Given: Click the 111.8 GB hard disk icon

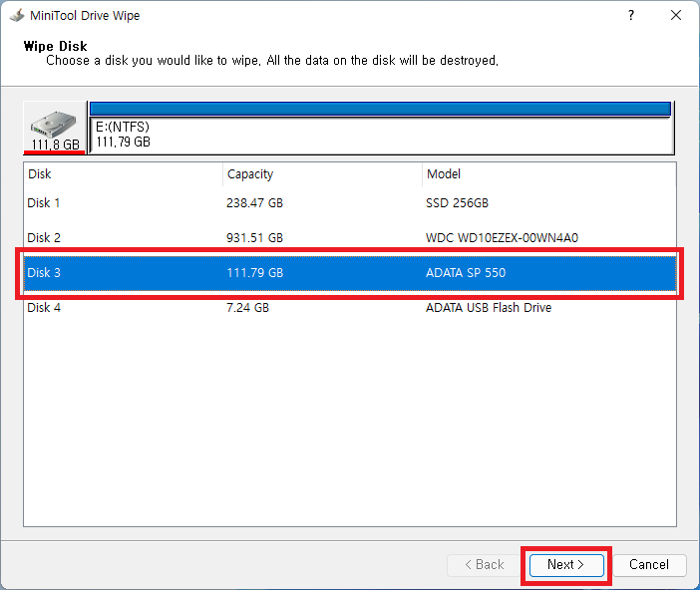Looking at the screenshot, I should (x=55, y=129).
